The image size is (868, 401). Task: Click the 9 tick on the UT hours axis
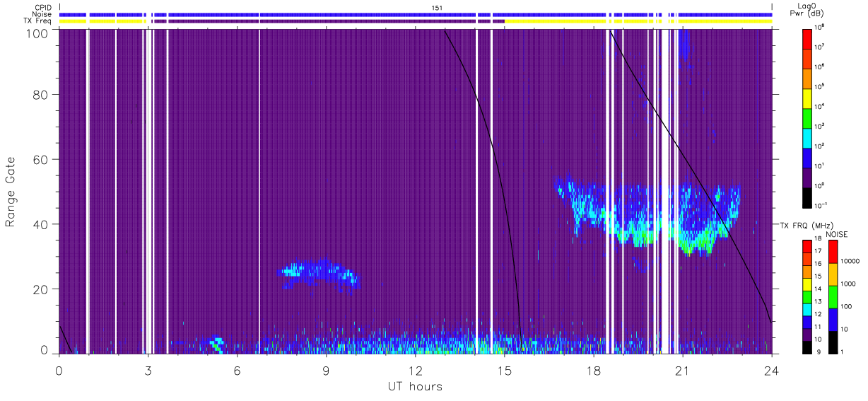click(327, 370)
